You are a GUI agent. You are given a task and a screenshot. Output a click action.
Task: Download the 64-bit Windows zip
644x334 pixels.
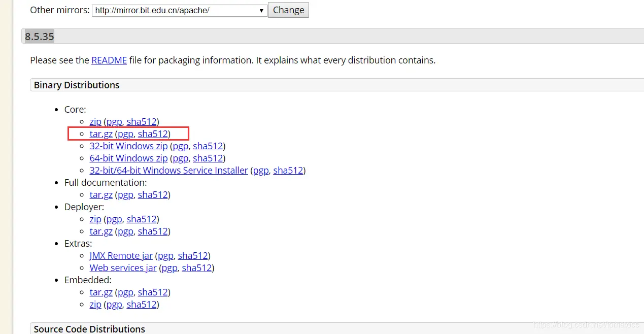click(128, 158)
